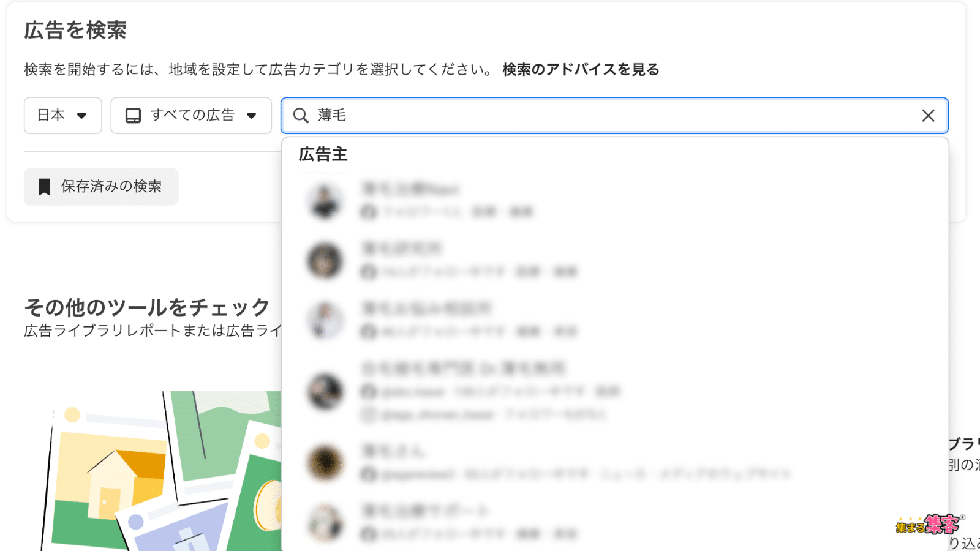Viewport: 980px width, 551px height.
Task: Open the 日本 country dropdown
Action: pyautogui.click(x=62, y=115)
